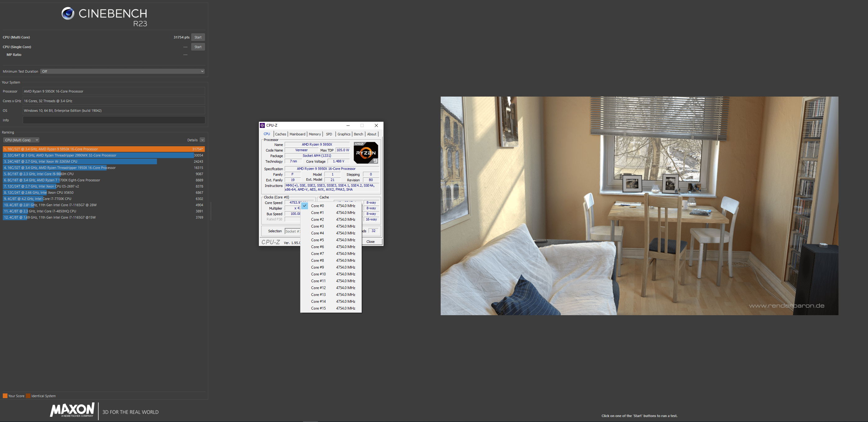Image resolution: width=868 pixels, height=422 pixels.
Task: Switch to the SPD tab in CPU-Z
Action: pyautogui.click(x=329, y=134)
